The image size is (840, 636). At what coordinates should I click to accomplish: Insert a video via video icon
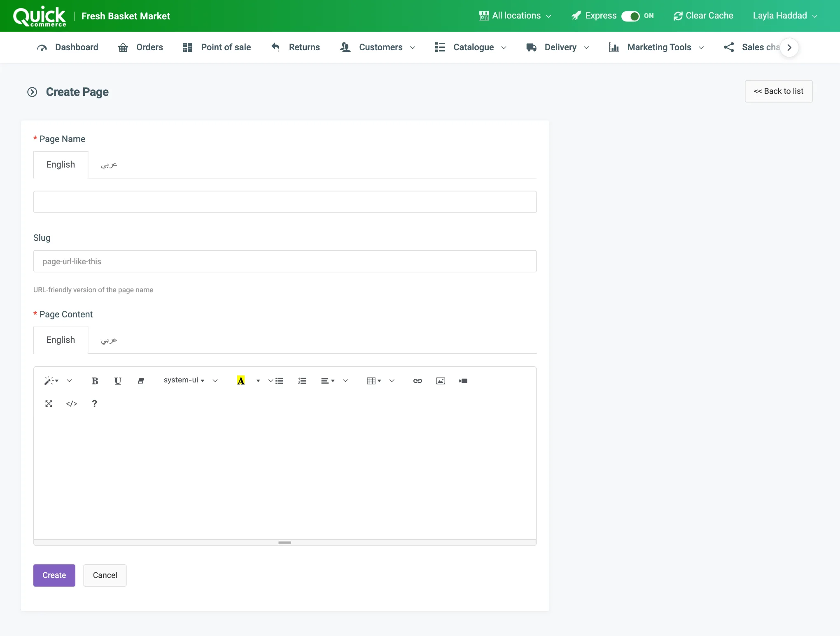[x=463, y=381]
